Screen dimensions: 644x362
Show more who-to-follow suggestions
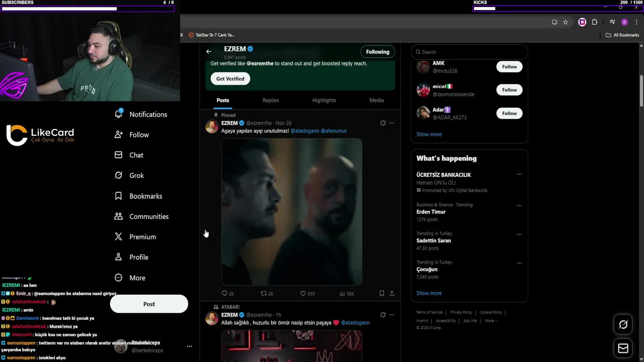(x=429, y=134)
